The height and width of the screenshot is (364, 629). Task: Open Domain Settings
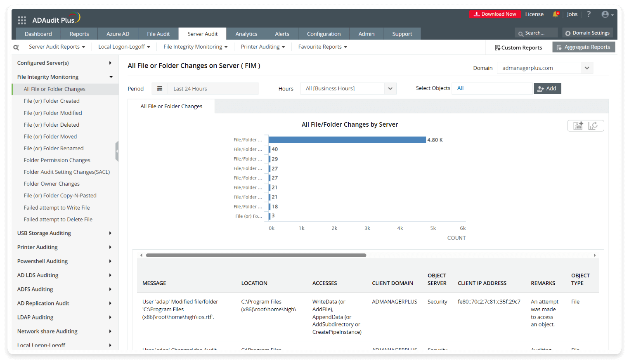pyautogui.click(x=587, y=33)
